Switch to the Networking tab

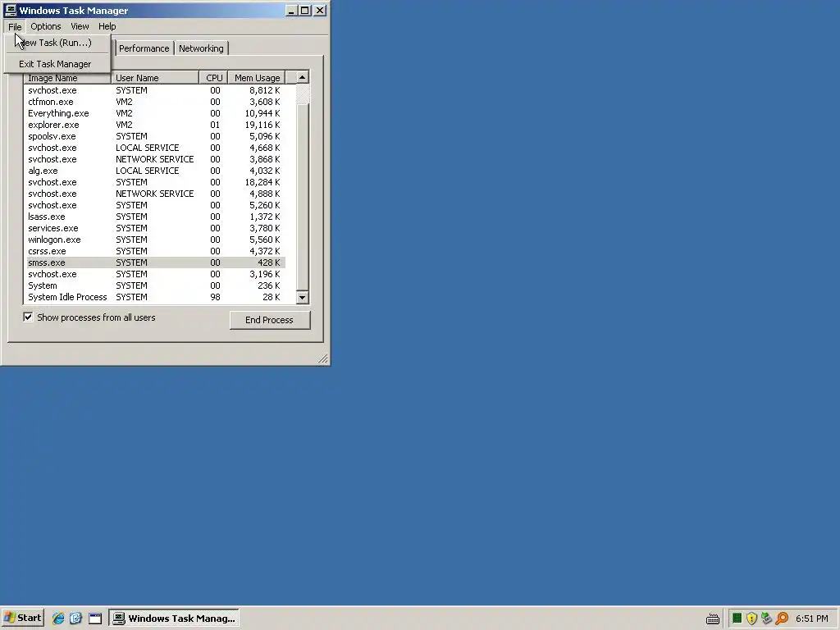tap(201, 48)
